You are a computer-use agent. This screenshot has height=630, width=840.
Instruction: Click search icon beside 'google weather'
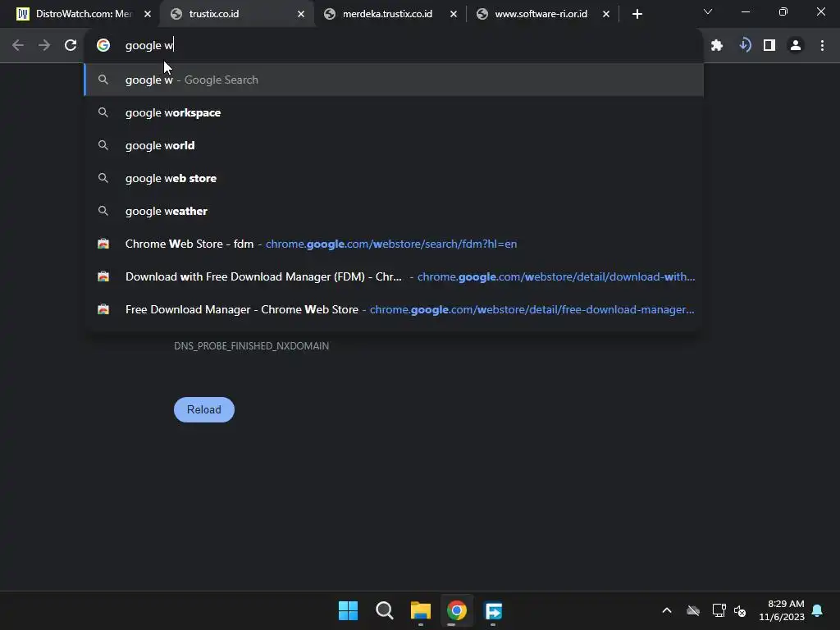[103, 211]
